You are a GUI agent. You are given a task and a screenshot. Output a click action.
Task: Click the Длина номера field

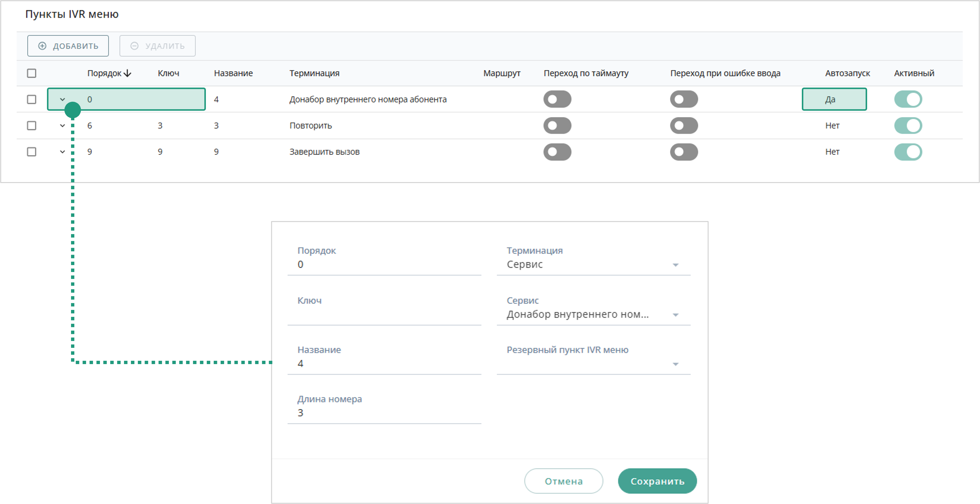(384, 413)
